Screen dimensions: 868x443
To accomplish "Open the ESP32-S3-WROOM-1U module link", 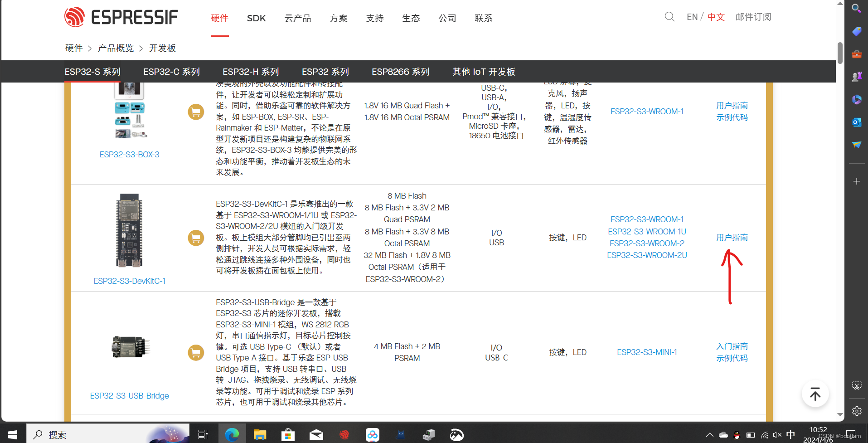I will click(647, 232).
